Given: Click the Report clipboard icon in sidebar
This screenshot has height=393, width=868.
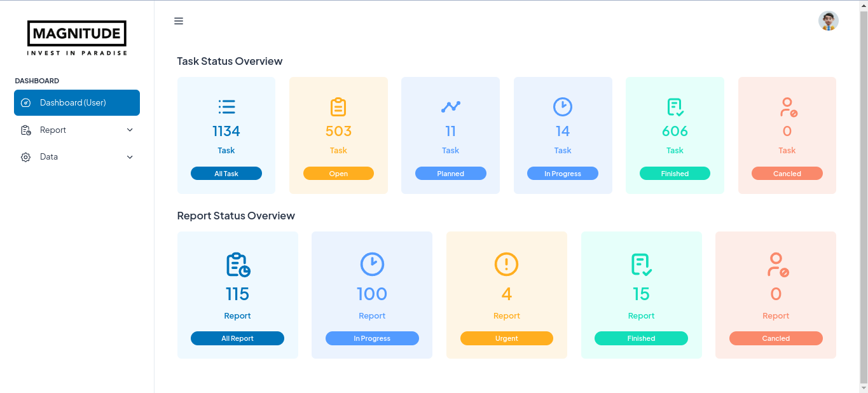Looking at the screenshot, I should [x=26, y=130].
